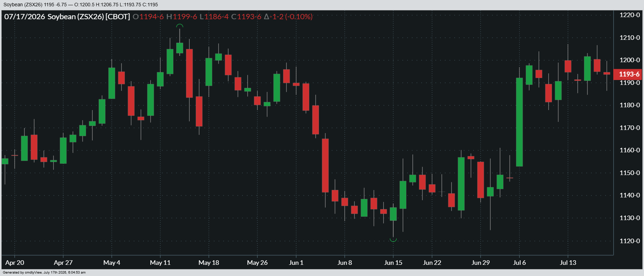Click the 07/17/2026 date in chart header

24,17
